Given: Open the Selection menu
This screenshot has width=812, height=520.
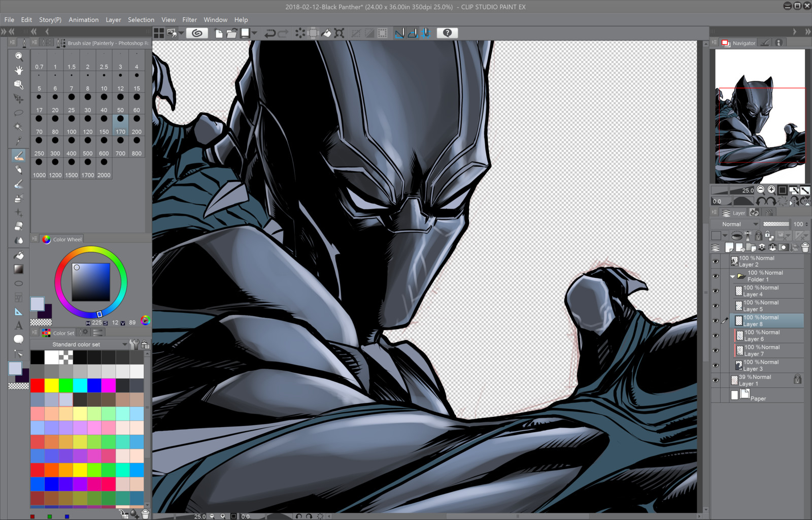Looking at the screenshot, I should [x=141, y=20].
